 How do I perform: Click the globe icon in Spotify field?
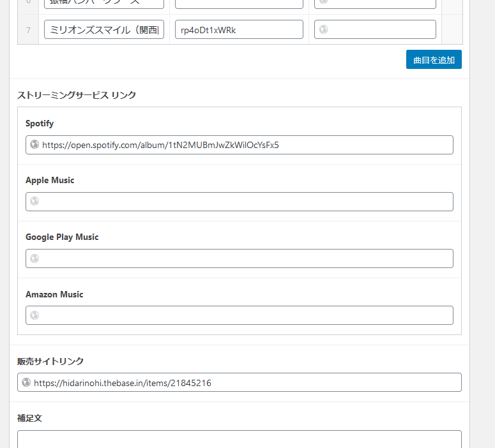click(34, 145)
